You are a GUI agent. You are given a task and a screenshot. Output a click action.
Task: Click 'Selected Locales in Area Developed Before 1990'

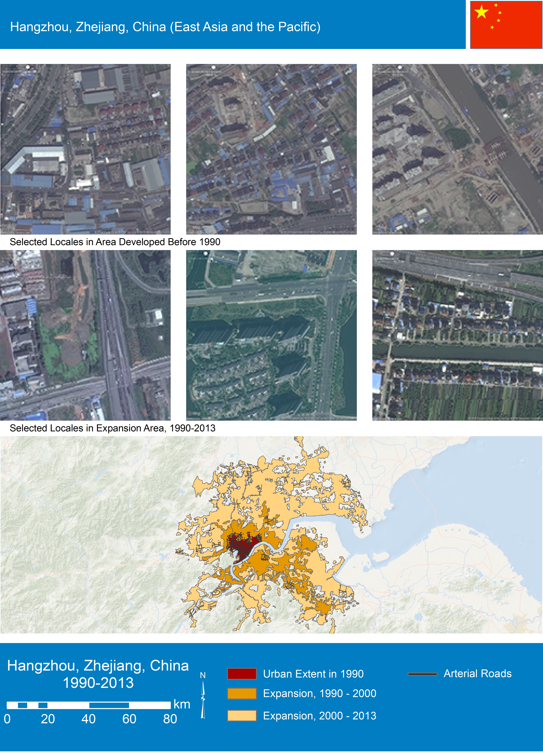[x=115, y=242]
